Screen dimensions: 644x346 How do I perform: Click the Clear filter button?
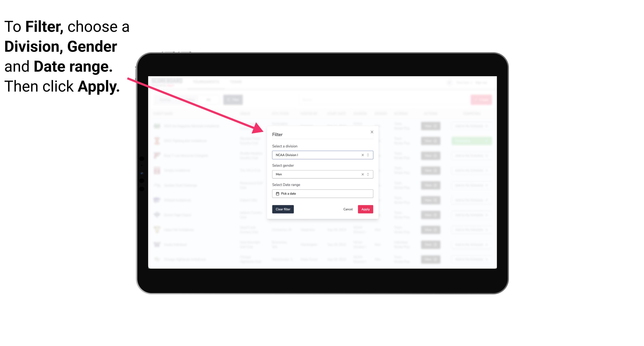pyautogui.click(x=283, y=209)
